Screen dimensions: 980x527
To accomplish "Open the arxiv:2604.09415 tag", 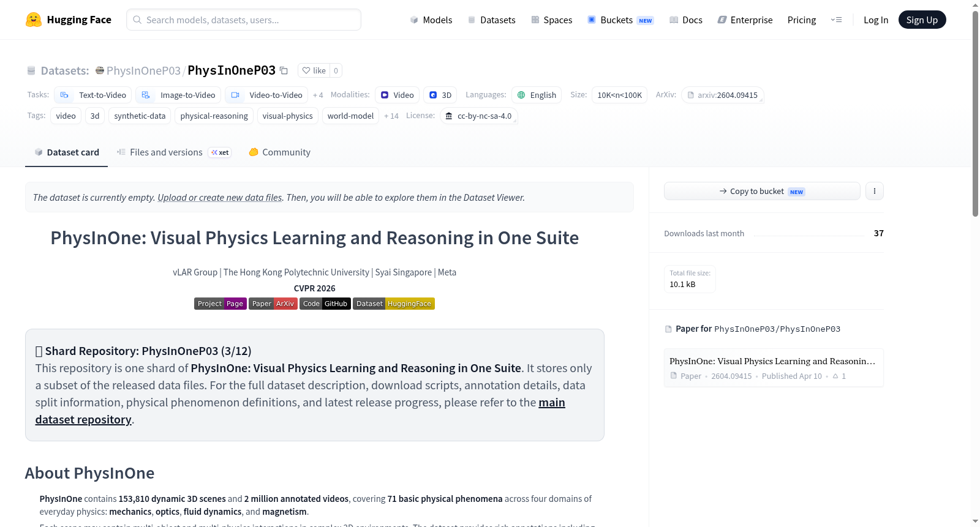I will (722, 95).
